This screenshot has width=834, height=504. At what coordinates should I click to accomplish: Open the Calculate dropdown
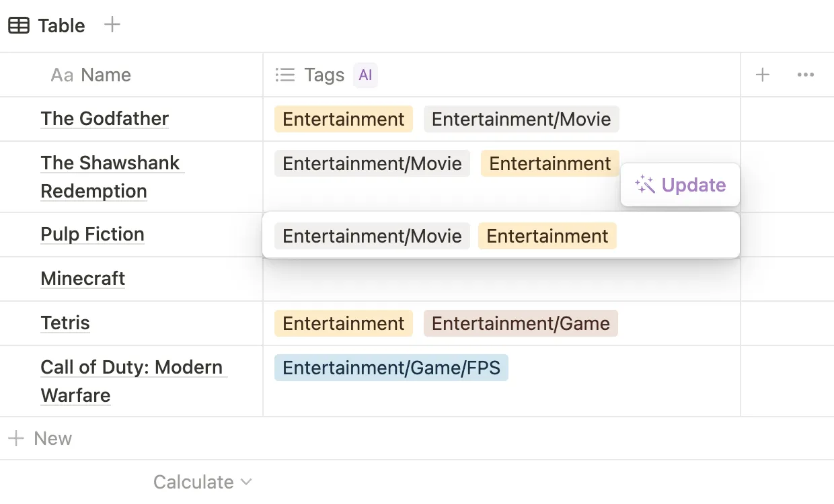point(202,481)
